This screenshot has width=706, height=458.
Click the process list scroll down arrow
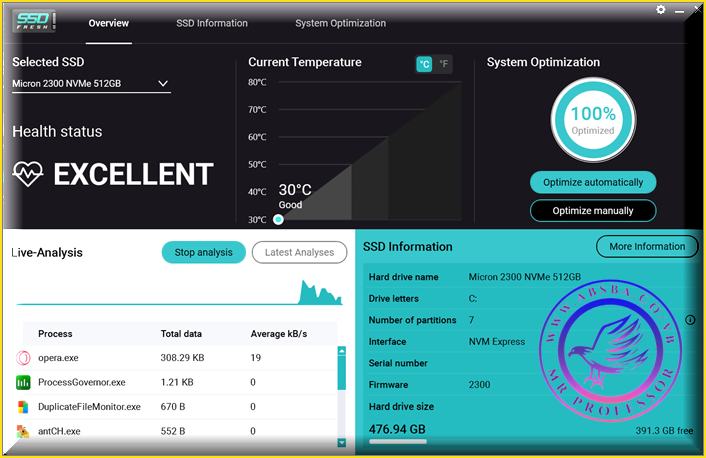[342, 443]
